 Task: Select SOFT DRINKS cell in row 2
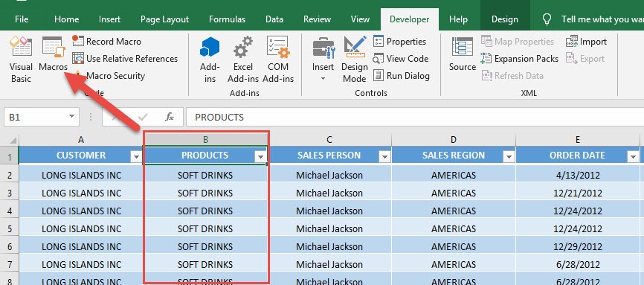pos(205,175)
